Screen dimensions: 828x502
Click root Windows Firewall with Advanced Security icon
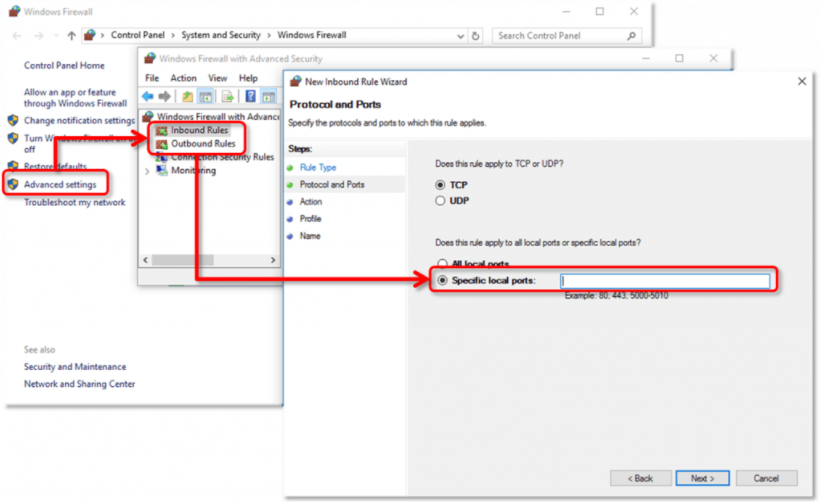[148, 116]
